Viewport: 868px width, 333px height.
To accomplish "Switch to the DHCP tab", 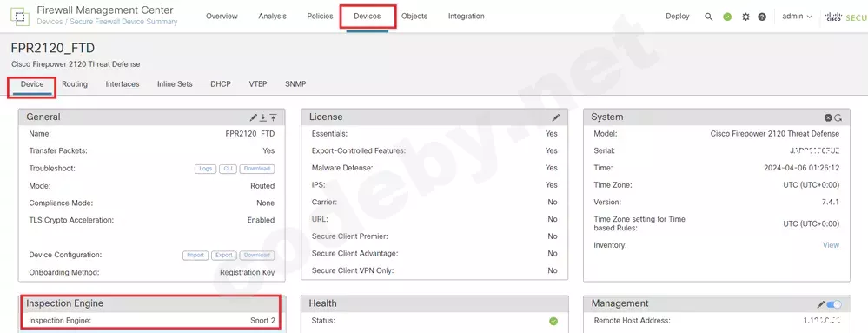I will click(x=221, y=84).
